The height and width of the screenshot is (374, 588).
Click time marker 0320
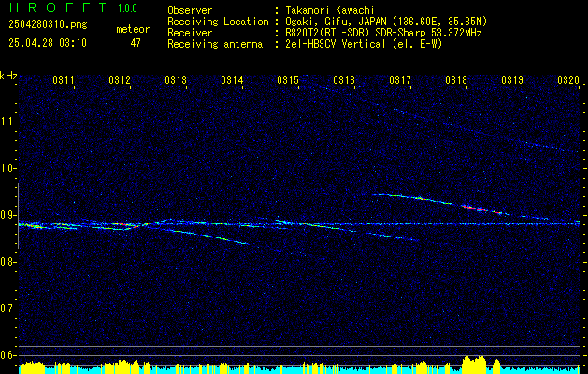[x=568, y=80]
